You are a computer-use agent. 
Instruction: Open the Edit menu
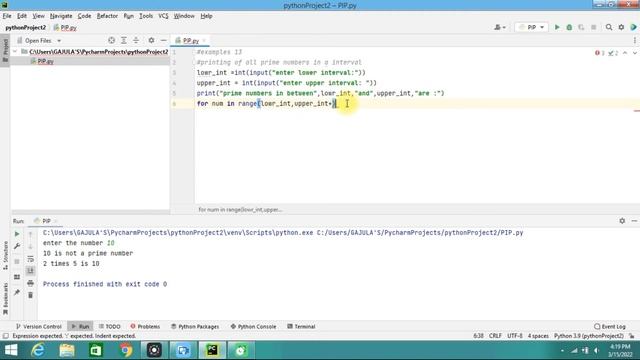click(x=22, y=16)
